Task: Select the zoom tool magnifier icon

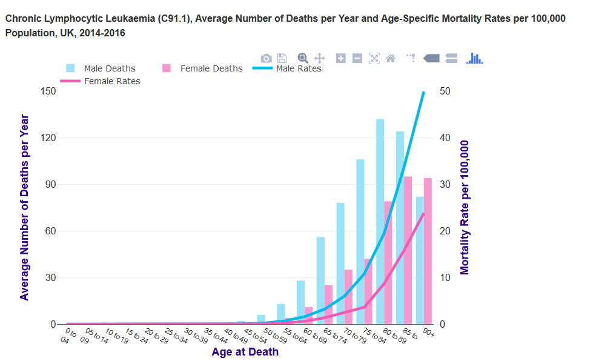Action: point(303,58)
